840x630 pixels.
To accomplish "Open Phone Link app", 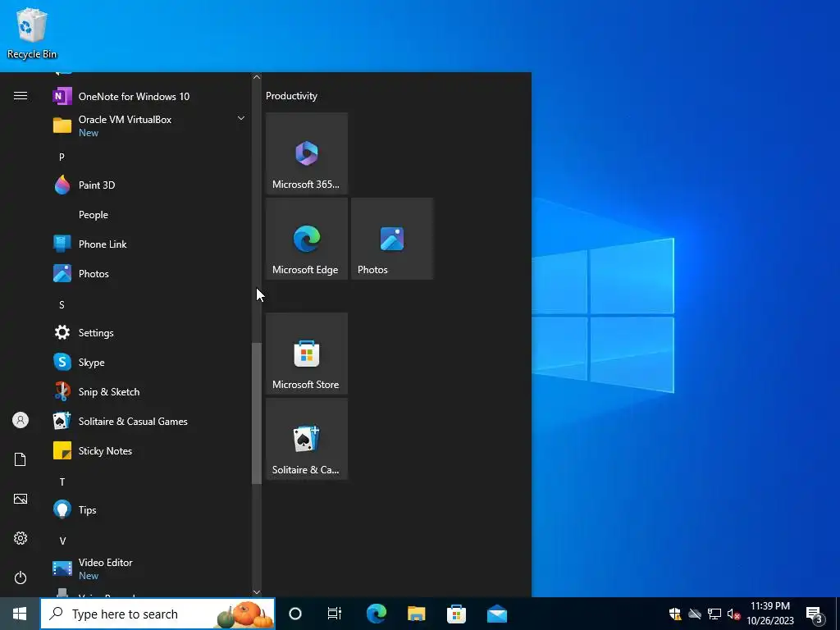I will pos(150,244).
